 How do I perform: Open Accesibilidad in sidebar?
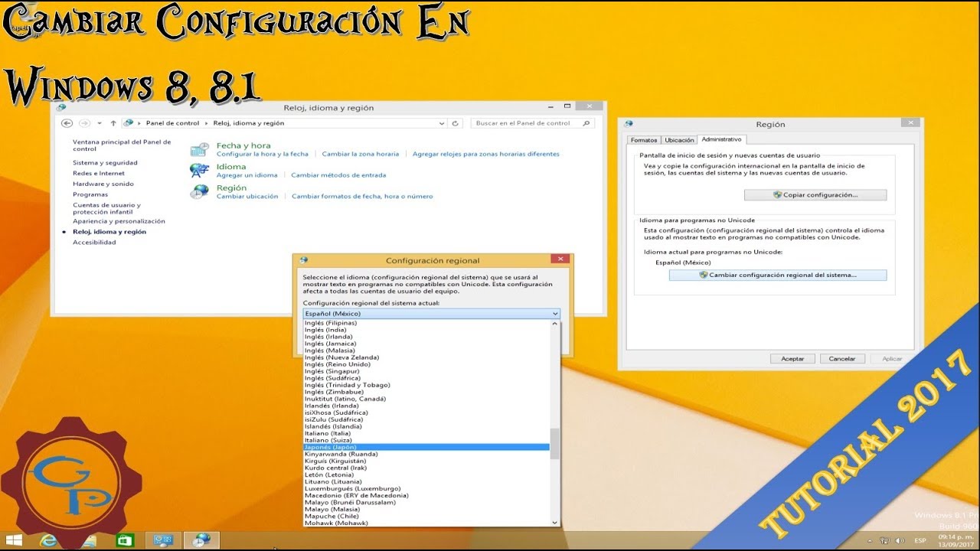94,243
